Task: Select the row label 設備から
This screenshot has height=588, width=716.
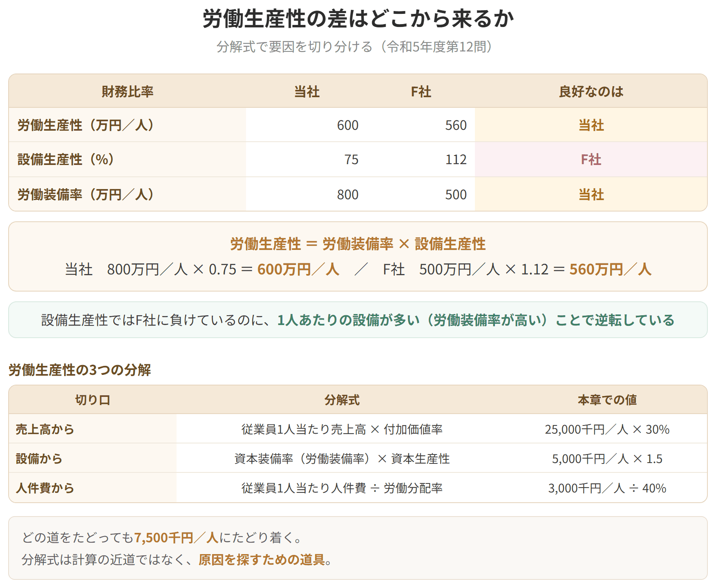Action: click(39, 459)
